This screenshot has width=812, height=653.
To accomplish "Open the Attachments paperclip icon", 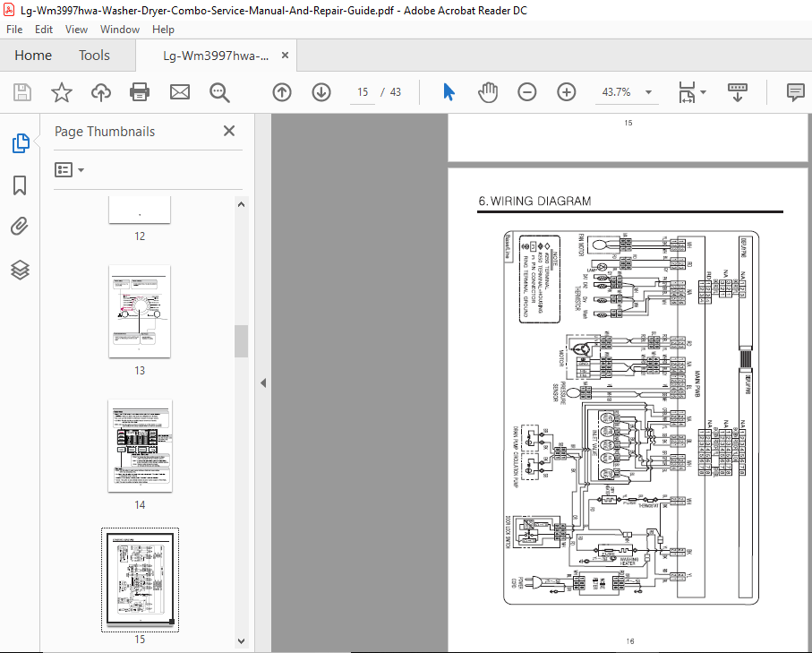I will tap(20, 227).
